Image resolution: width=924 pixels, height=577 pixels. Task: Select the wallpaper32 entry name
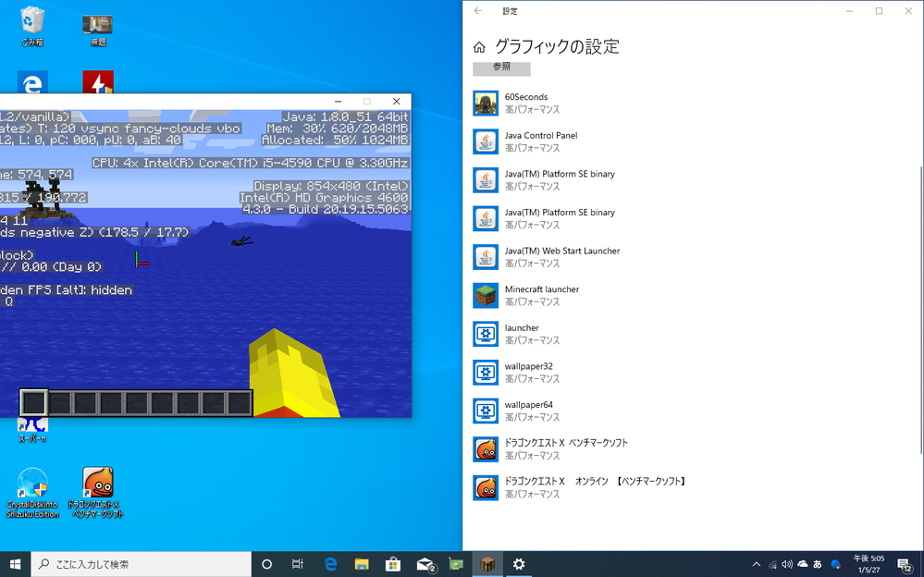click(x=528, y=366)
